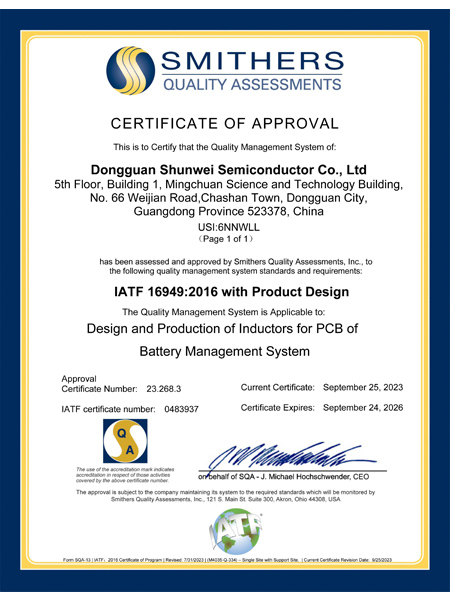Select the Certificate of Approval heading
Viewport: 450px width, 600px height.
(x=225, y=124)
